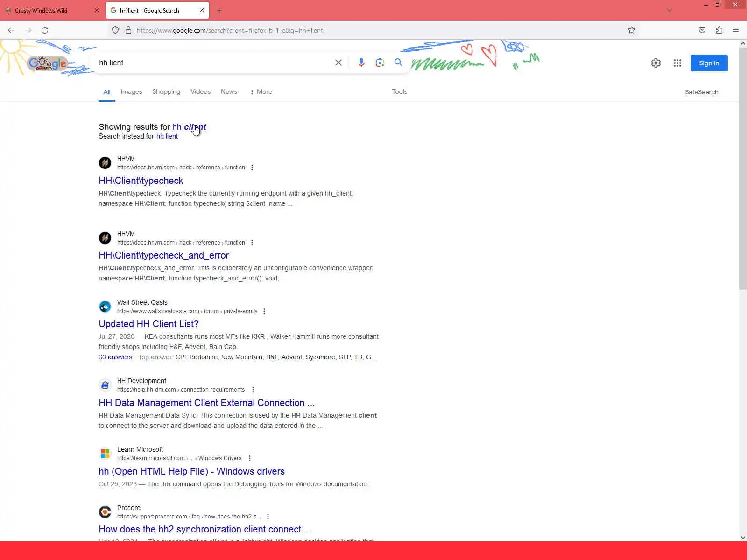Image resolution: width=747 pixels, height=560 pixels.
Task: Open options for Wall Street Oasis result
Action: click(264, 311)
